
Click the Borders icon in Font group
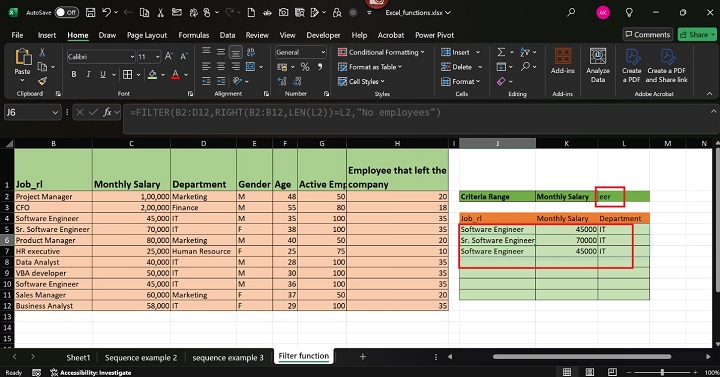(128, 74)
